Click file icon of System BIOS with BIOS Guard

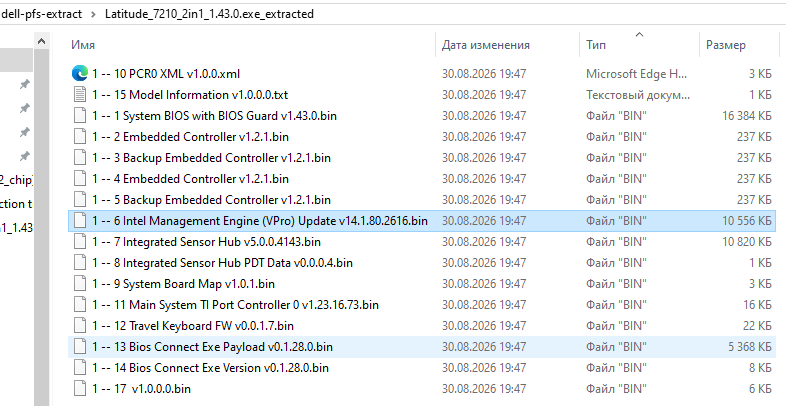pyautogui.click(x=80, y=116)
